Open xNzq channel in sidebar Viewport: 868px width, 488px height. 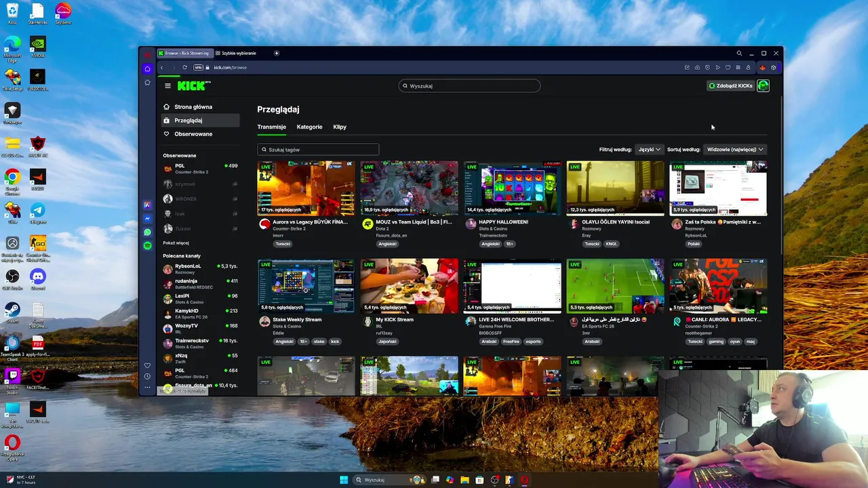pos(200,358)
